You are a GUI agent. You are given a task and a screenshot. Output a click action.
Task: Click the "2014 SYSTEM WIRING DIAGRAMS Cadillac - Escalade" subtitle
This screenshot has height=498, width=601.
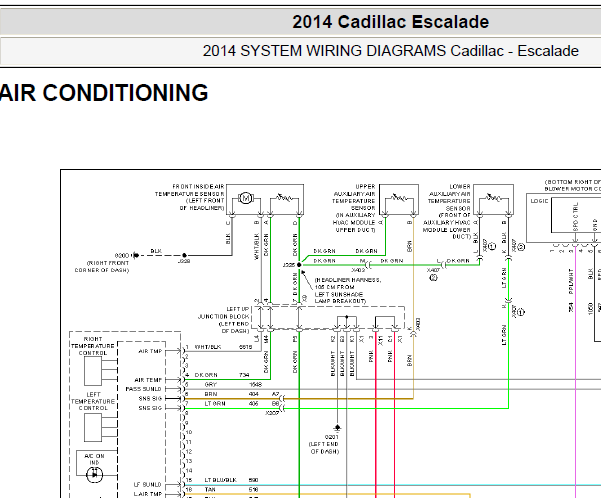tap(390, 51)
